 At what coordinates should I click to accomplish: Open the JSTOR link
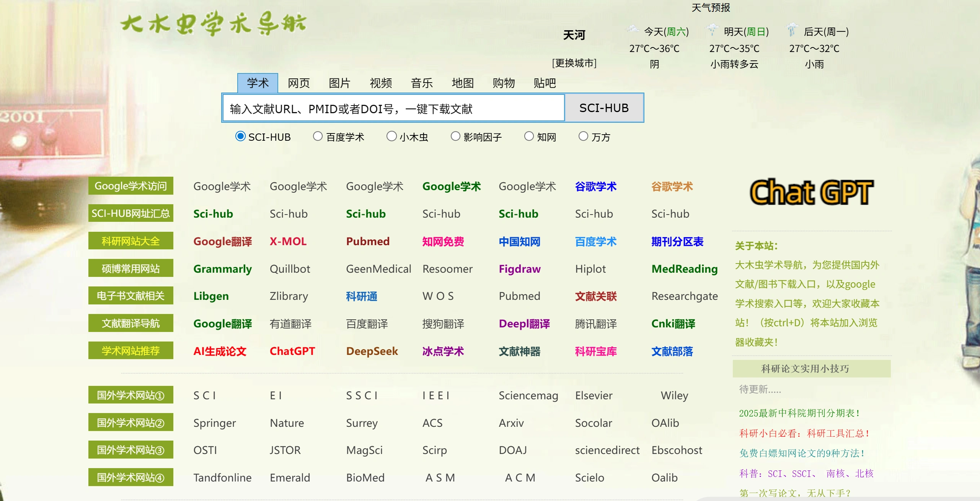point(285,450)
